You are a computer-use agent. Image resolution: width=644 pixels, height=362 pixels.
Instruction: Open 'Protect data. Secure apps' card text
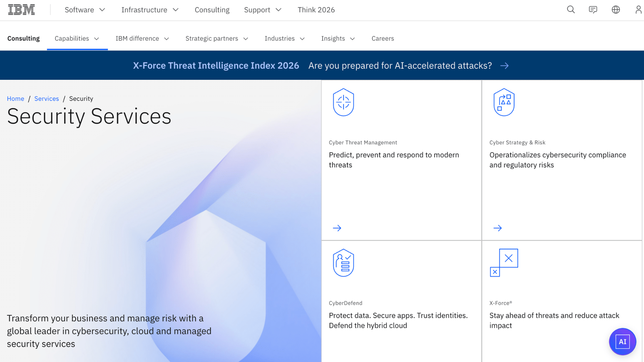(x=398, y=320)
